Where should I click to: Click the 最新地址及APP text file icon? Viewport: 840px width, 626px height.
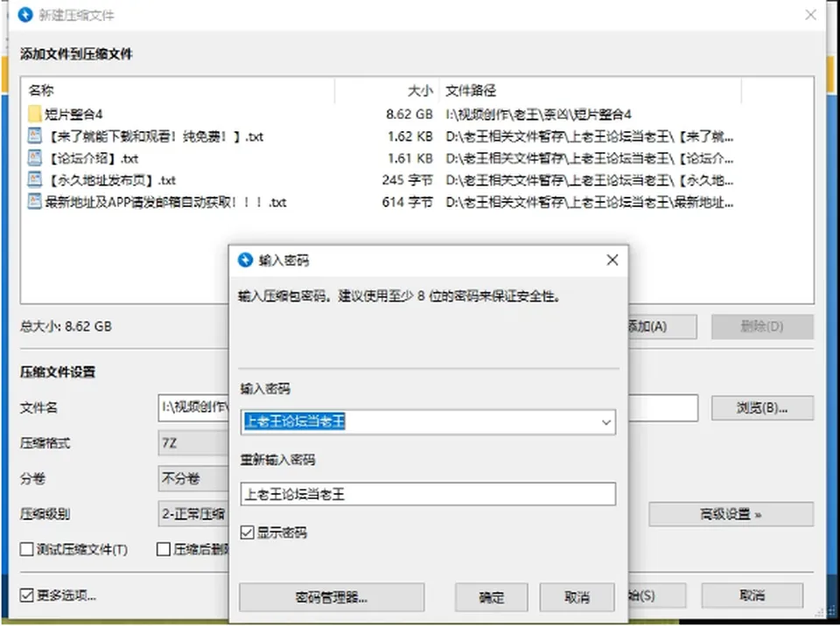(35, 201)
